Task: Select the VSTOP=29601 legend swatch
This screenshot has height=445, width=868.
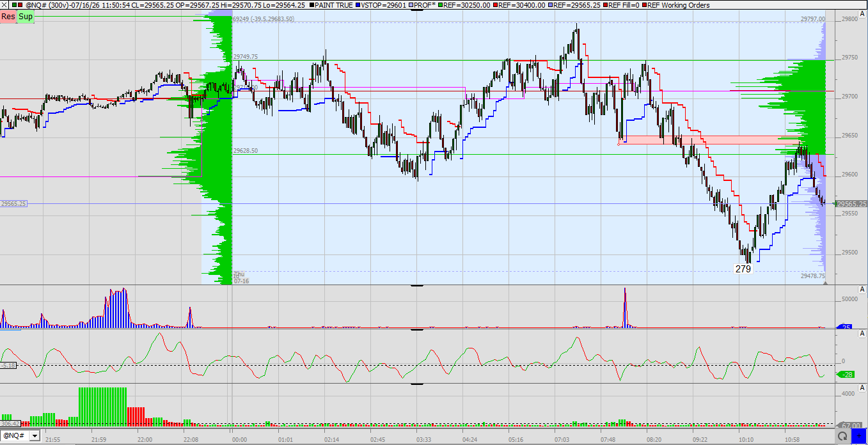Action: (358, 4)
